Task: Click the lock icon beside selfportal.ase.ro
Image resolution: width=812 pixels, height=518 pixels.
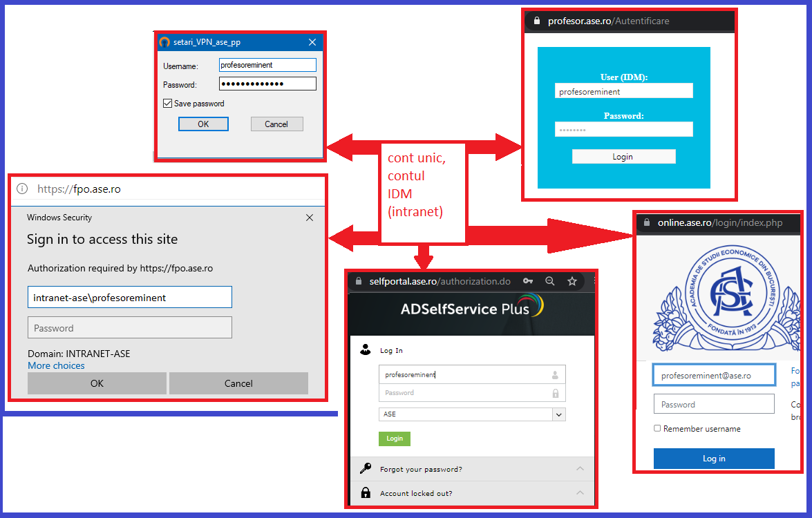Action: [x=358, y=281]
